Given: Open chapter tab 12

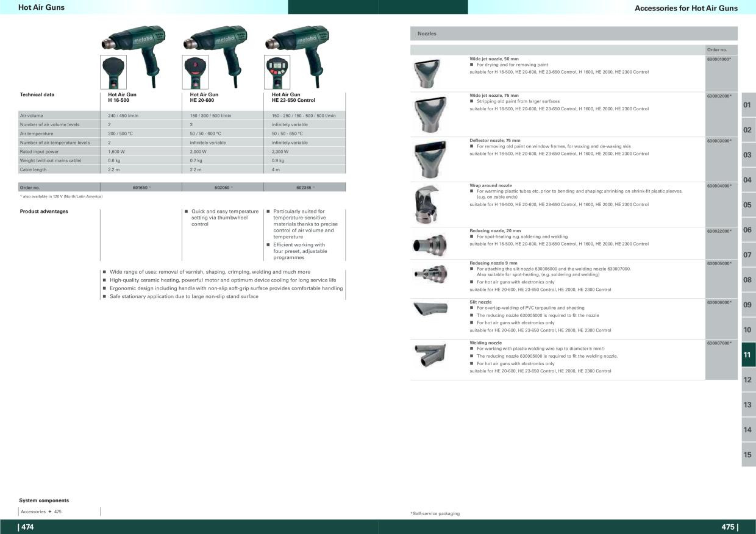Looking at the screenshot, I should click(749, 380).
